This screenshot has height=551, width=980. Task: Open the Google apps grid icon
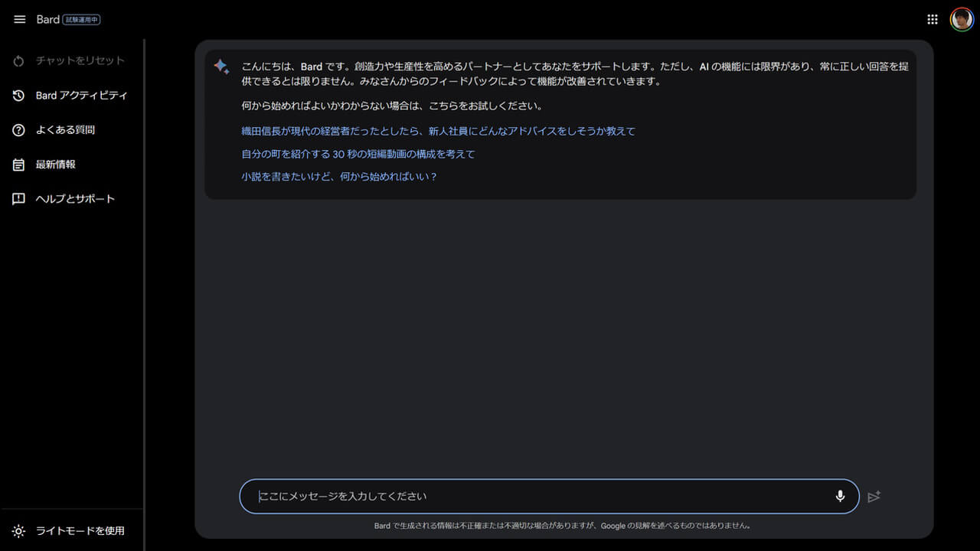933,20
